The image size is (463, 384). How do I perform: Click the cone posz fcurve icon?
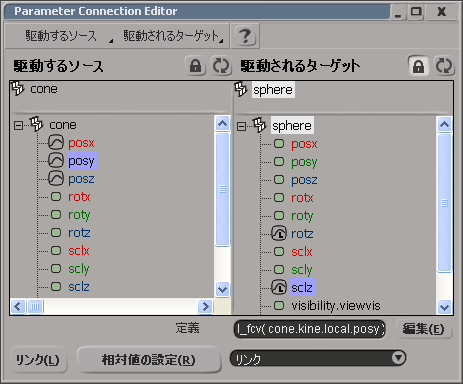56,179
